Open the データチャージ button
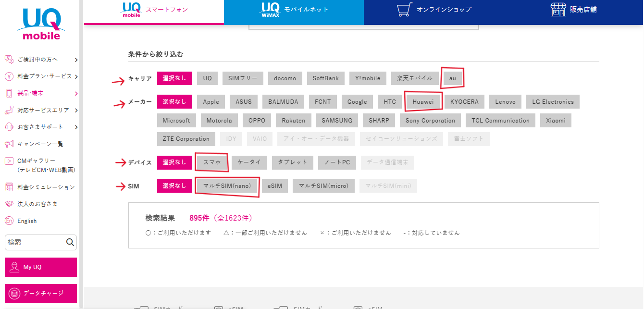 pos(41,293)
